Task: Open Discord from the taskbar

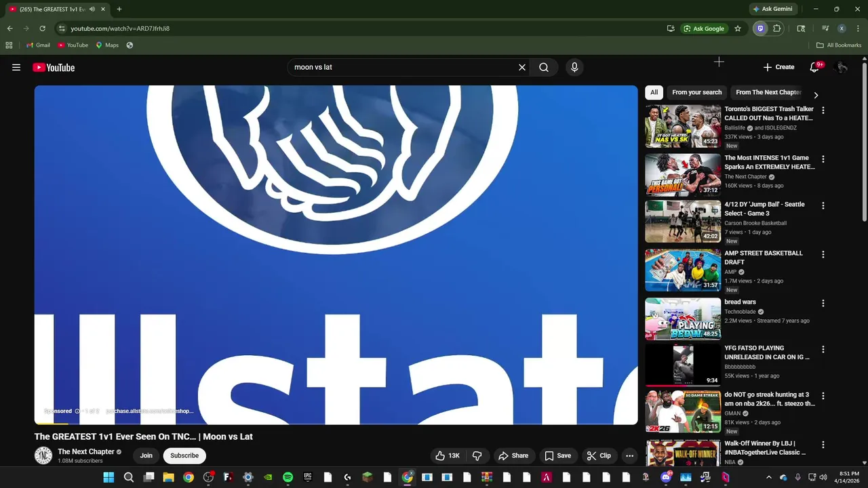Action: (666, 477)
